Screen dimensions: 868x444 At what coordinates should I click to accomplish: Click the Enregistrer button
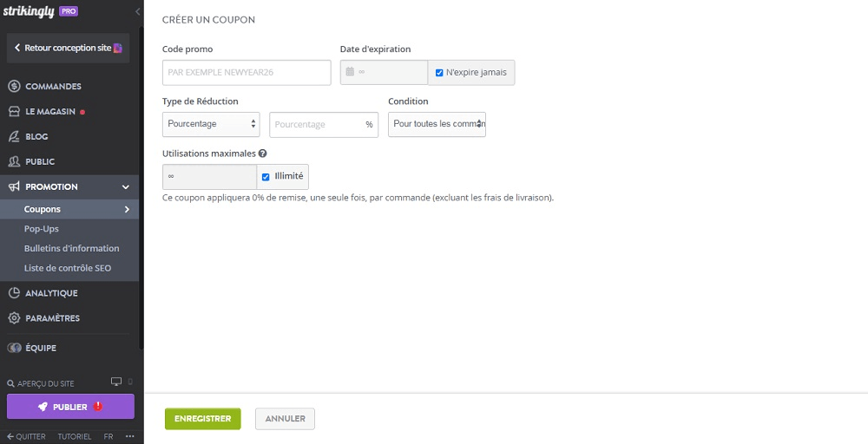(202, 419)
